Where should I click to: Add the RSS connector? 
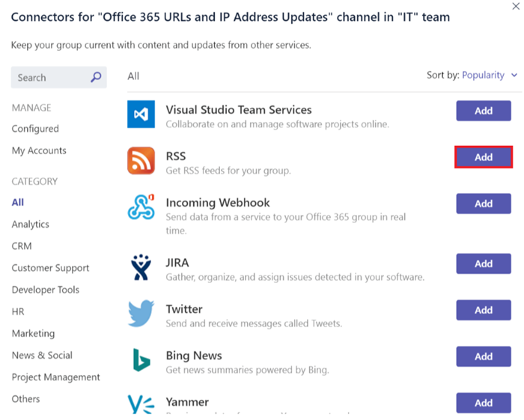point(484,157)
